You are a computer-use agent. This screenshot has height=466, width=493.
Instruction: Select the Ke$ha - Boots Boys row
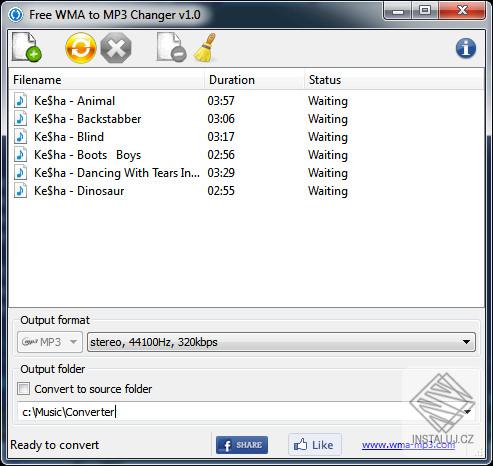pos(246,155)
